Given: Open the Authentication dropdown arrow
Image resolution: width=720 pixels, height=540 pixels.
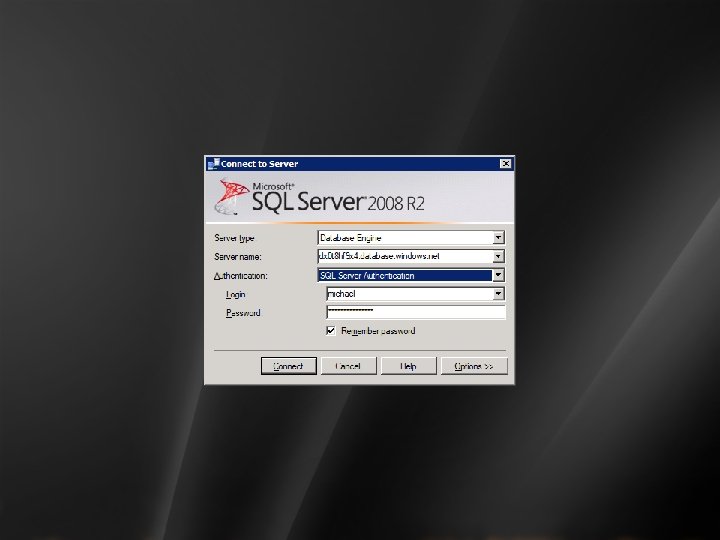Looking at the screenshot, I should click(x=498, y=275).
